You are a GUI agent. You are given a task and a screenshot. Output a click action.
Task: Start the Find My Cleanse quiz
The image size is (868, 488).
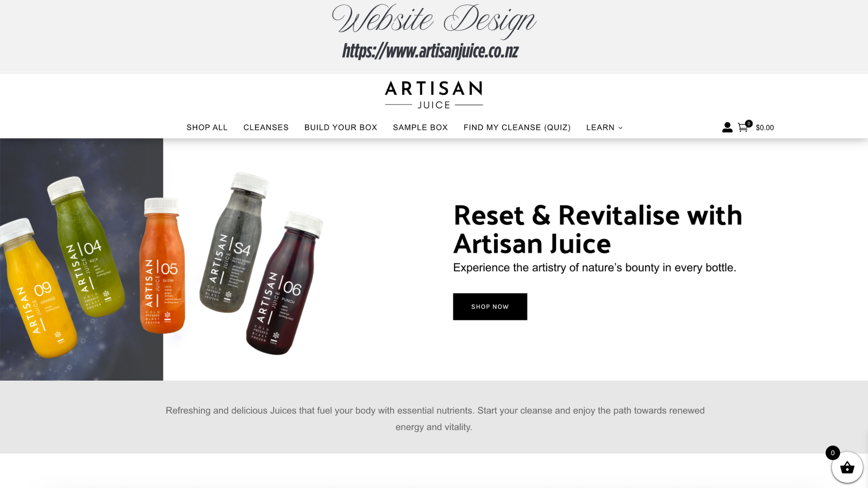(517, 127)
